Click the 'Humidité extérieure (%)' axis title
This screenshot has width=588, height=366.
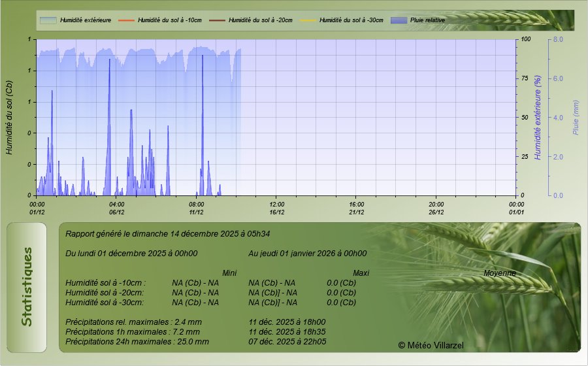tap(538, 118)
